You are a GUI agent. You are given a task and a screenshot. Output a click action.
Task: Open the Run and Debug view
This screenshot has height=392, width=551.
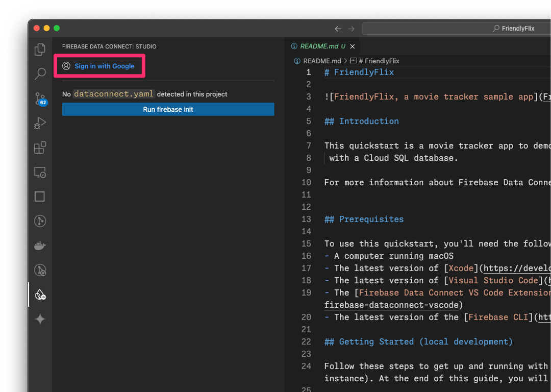click(x=40, y=123)
